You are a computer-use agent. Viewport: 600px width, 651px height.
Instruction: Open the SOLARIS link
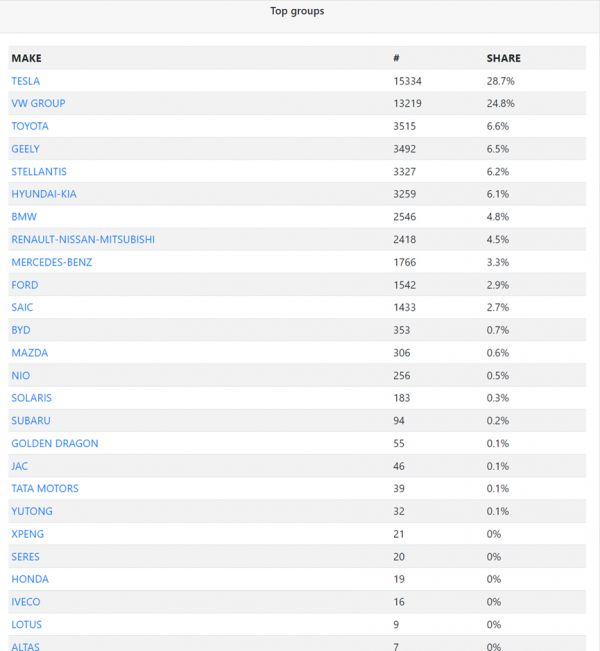tap(31, 398)
